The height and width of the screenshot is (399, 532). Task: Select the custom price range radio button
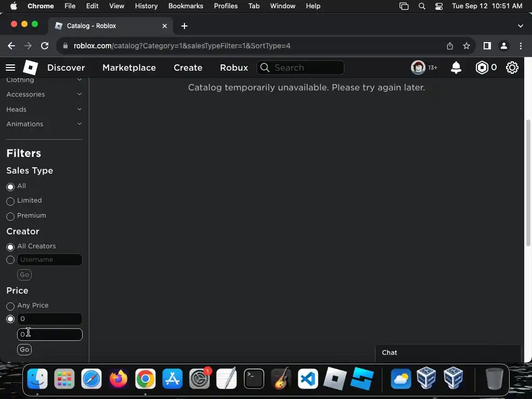[x=10, y=319]
